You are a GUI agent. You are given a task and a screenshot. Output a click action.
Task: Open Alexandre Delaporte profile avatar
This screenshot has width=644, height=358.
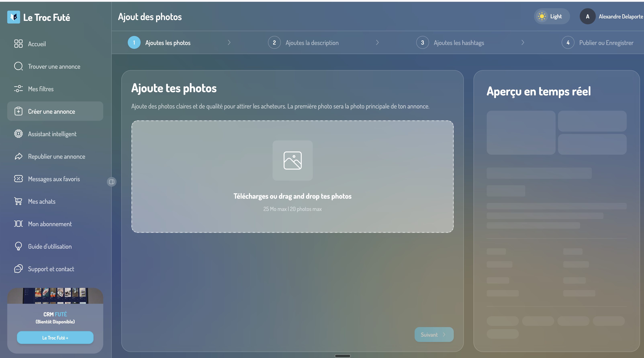click(588, 16)
